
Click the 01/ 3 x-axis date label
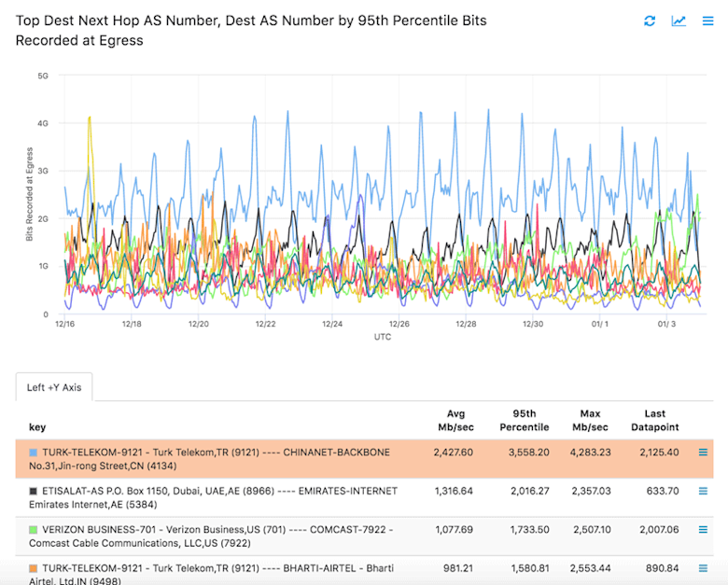(x=666, y=324)
